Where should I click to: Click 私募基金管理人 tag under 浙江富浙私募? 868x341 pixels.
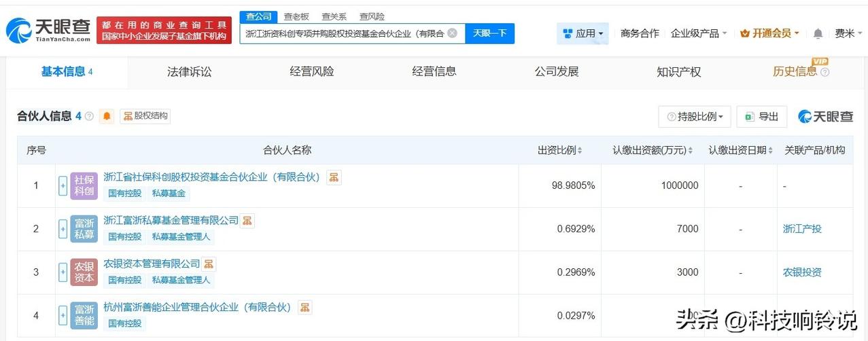click(181, 237)
